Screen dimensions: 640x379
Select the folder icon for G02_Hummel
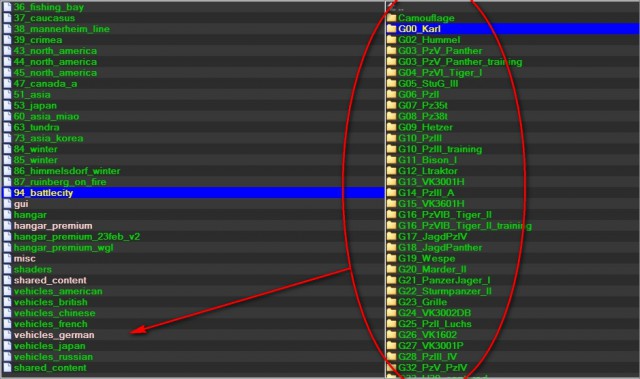tap(391, 40)
